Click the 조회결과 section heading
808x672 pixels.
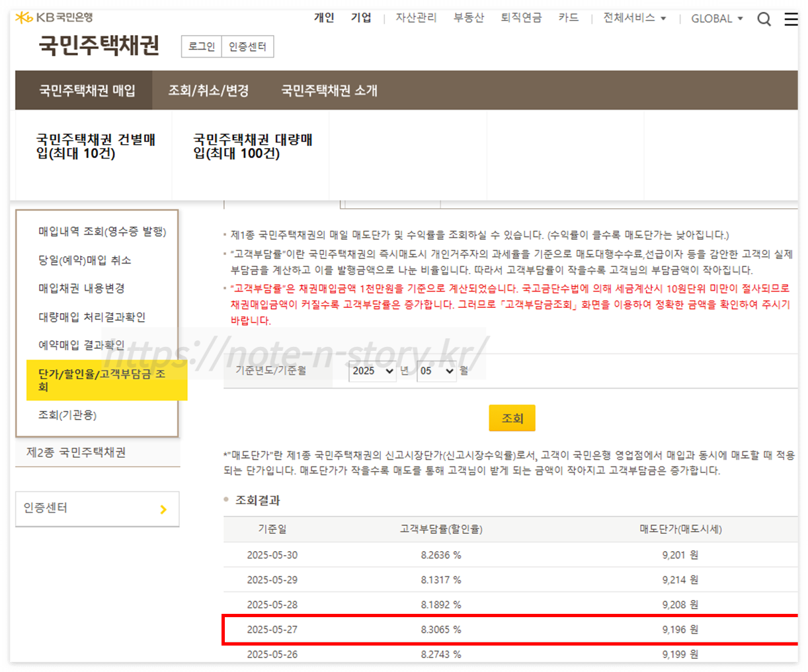pos(258,500)
